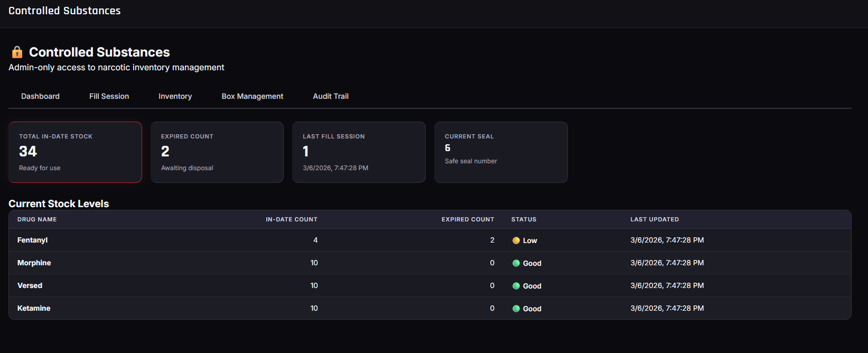868x353 pixels.
Task: Click the Versed drug name
Action: pos(30,285)
